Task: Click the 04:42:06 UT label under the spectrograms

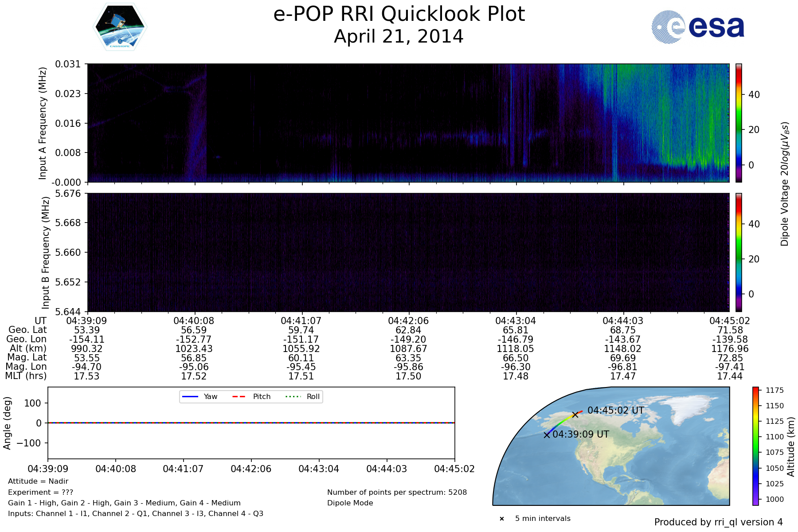Action: coord(408,321)
